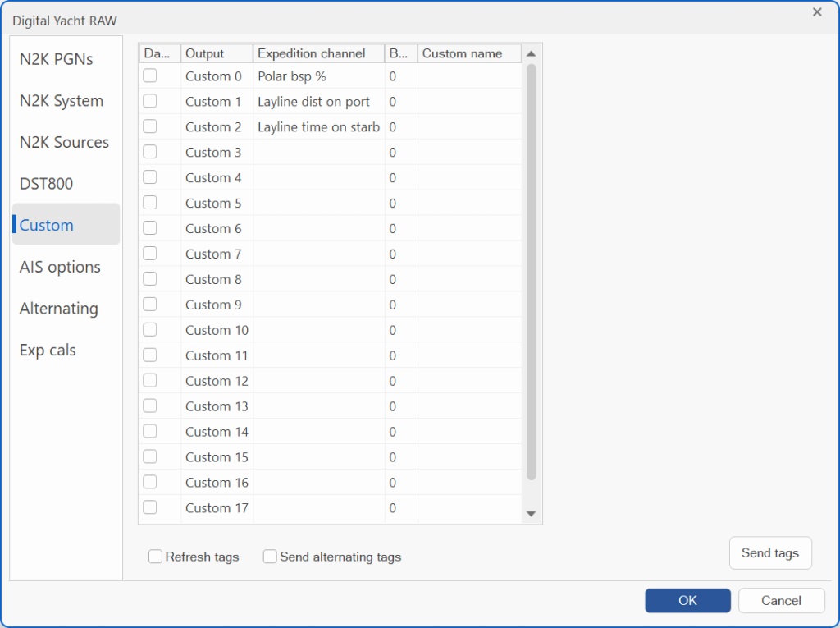
Task: Go to the DST800 tab
Action: [47, 184]
